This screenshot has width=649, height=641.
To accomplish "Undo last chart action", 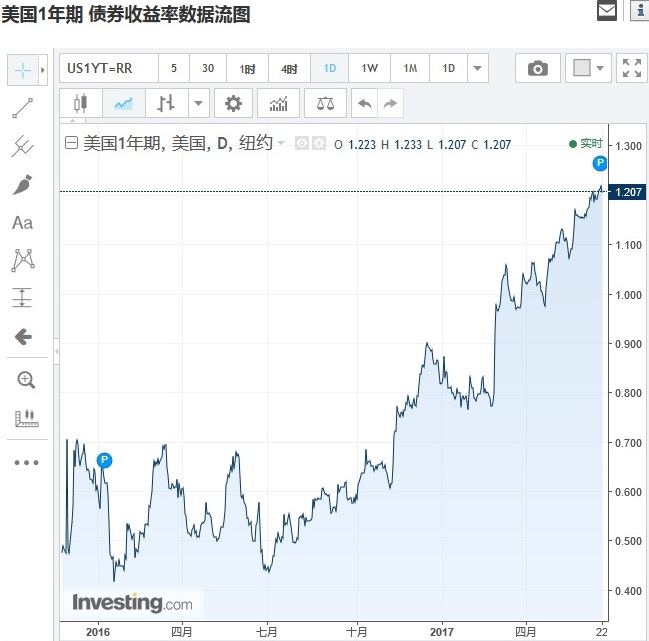I will coord(364,103).
